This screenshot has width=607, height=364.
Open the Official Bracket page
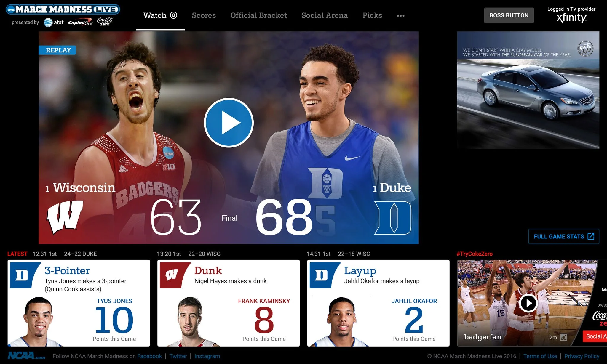[x=258, y=15]
